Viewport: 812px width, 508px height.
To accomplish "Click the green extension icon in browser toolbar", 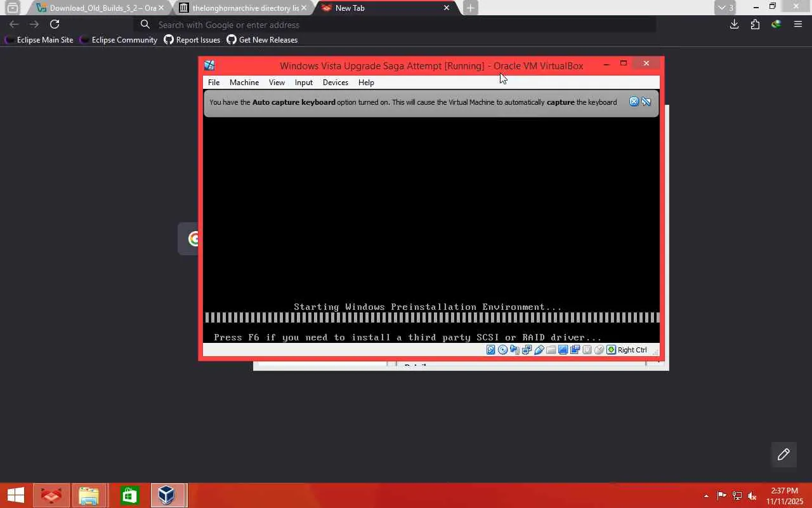I will (x=776, y=24).
